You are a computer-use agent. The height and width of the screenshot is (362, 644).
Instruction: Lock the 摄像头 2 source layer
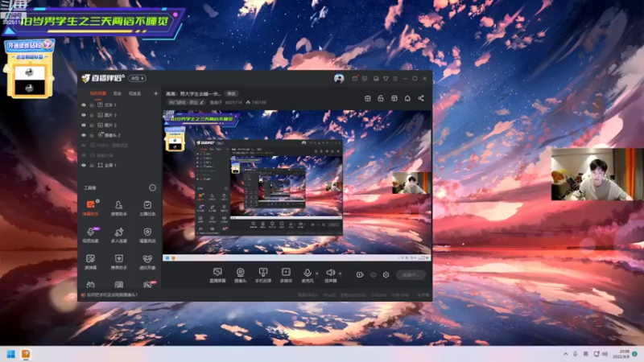click(92, 135)
